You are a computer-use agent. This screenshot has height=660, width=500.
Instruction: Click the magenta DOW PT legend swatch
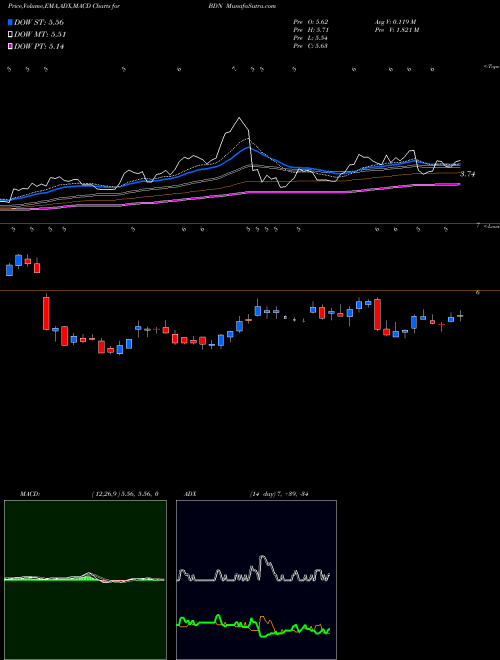pyautogui.click(x=10, y=46)
